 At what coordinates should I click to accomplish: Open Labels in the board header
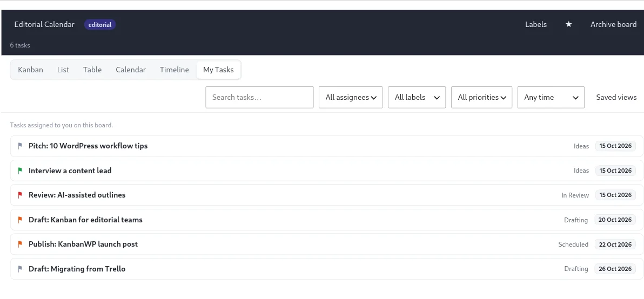[536, 25]
